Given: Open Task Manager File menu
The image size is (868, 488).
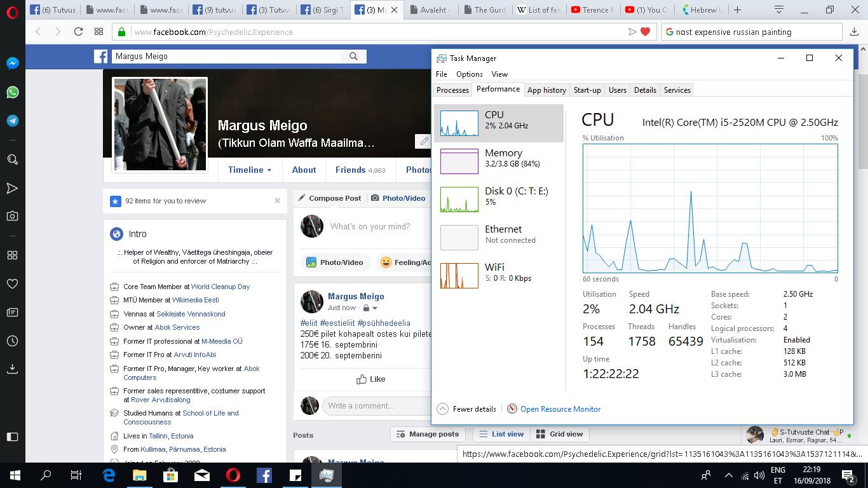Looking at the screenshot, I should [x=442, y=74].
